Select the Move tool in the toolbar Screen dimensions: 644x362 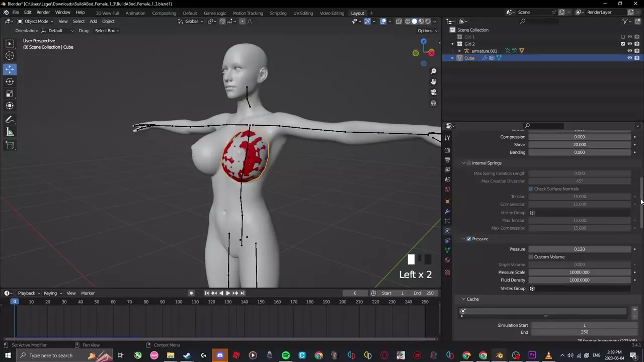[x=10, y=69]
